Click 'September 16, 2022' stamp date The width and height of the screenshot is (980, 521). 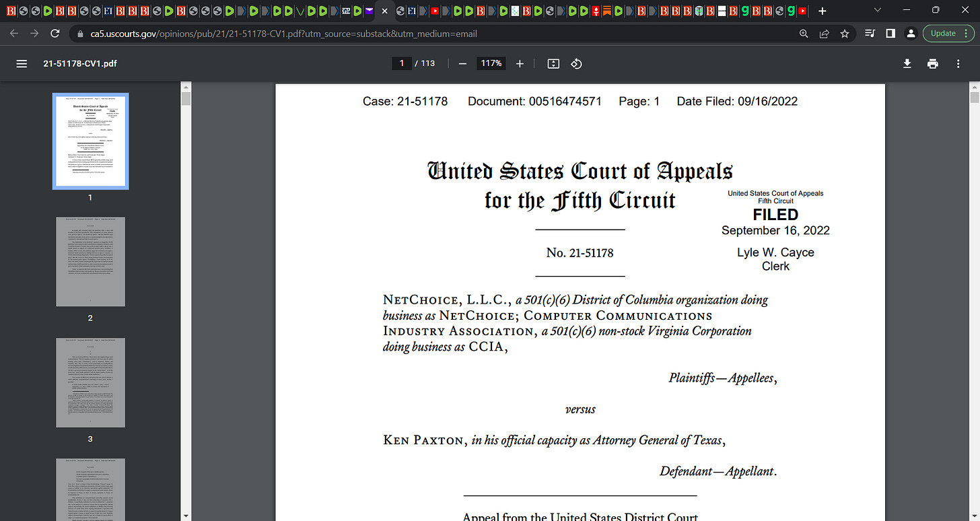coord(775,230)
